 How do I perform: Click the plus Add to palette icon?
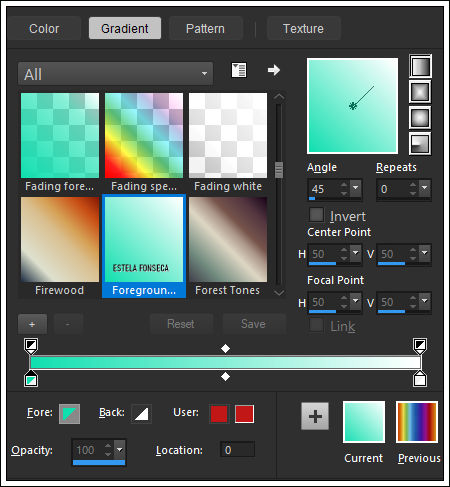click(x=315, y=416)
